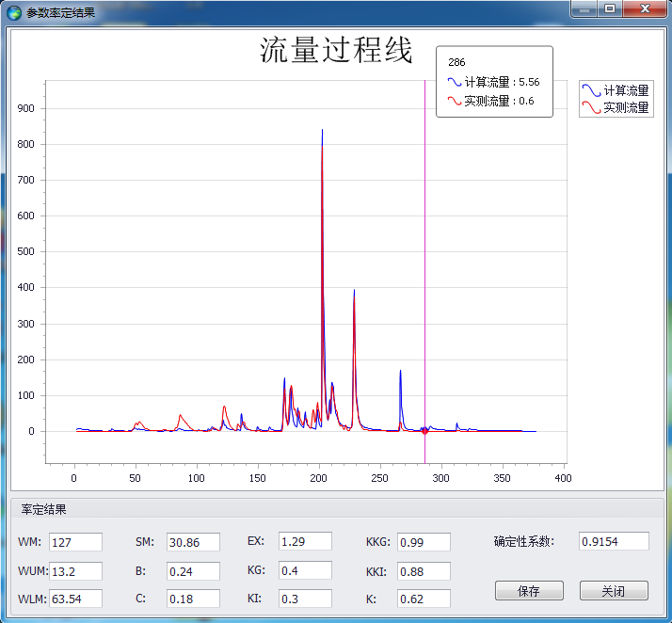Click the y-axis label 900

[x=25, y=108]
